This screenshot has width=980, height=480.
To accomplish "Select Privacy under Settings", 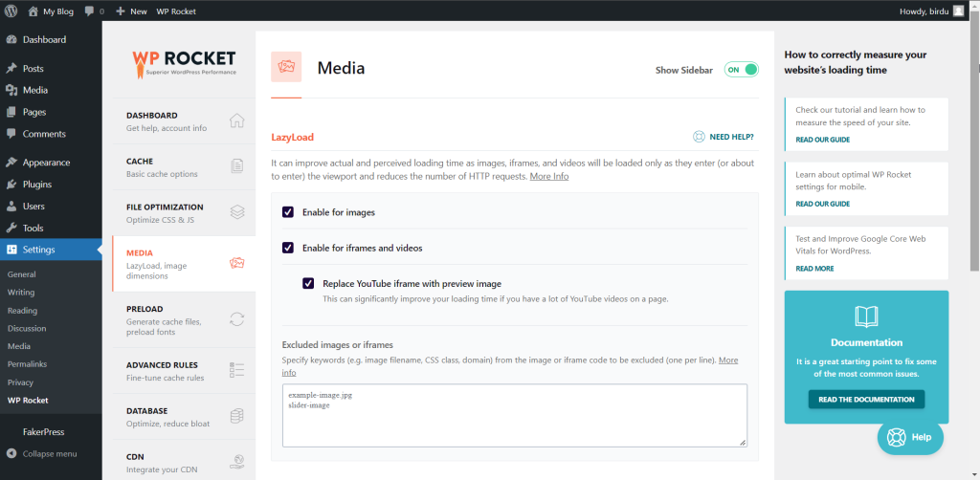I will click(x=21, y=382).
